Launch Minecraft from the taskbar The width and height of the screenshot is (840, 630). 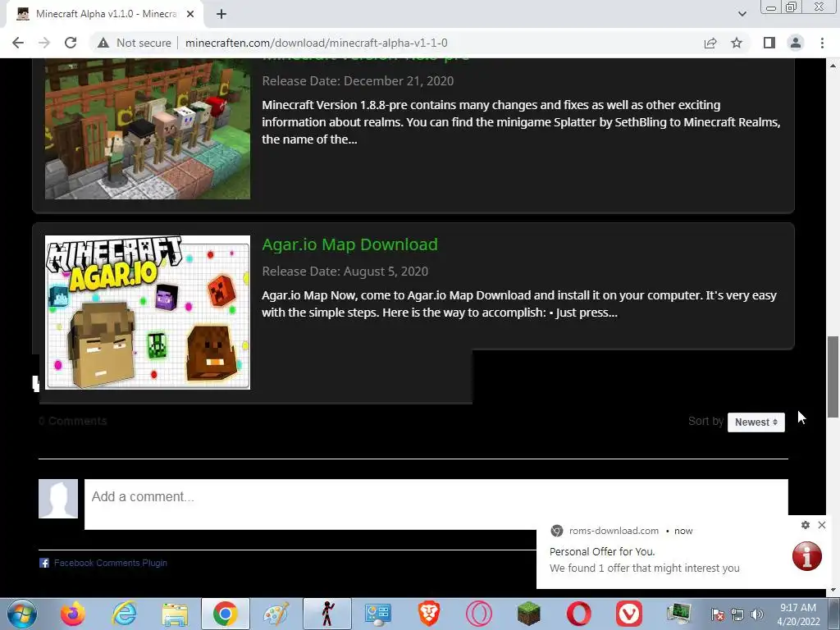[x=529, y=614]
